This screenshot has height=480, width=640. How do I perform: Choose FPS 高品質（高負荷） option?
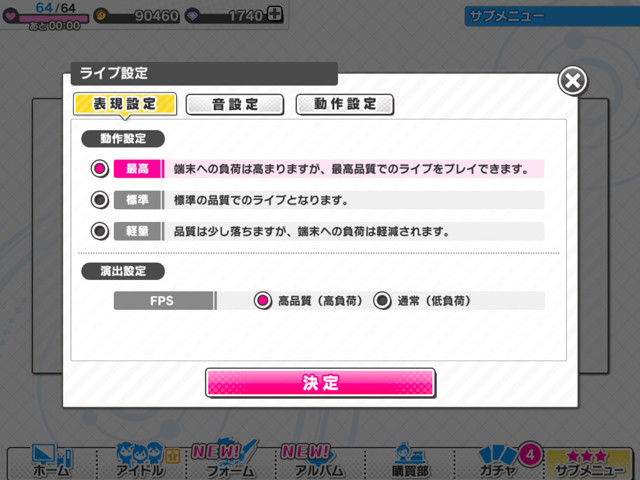[x=263, y=301]
